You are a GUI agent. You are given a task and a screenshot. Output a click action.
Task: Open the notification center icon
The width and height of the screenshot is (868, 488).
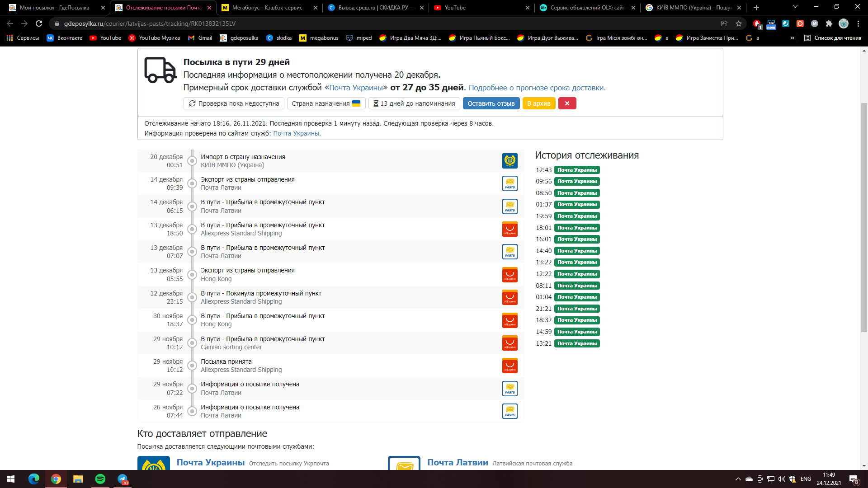click(x=854, y=479)
